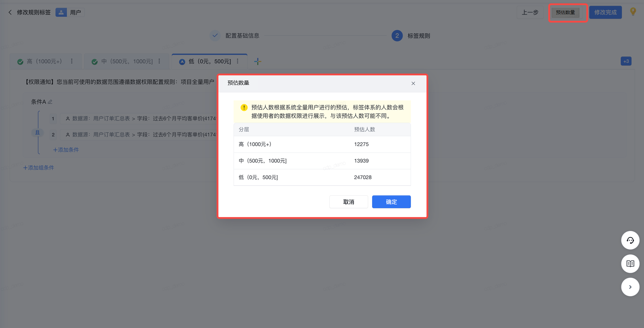644x328 pixels.
Task: Click the 分层 column header
Action: tap(244, 129)
